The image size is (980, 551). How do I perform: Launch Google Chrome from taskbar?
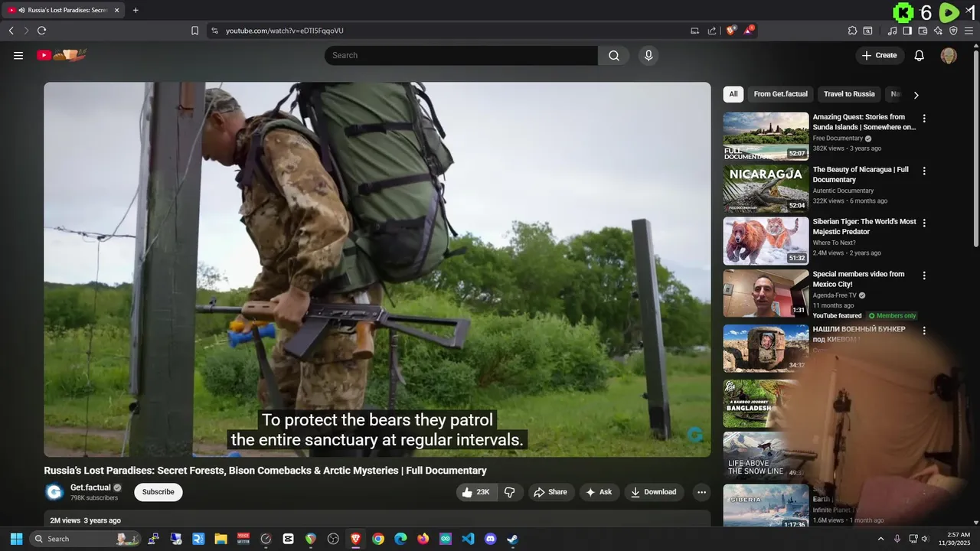378,539
